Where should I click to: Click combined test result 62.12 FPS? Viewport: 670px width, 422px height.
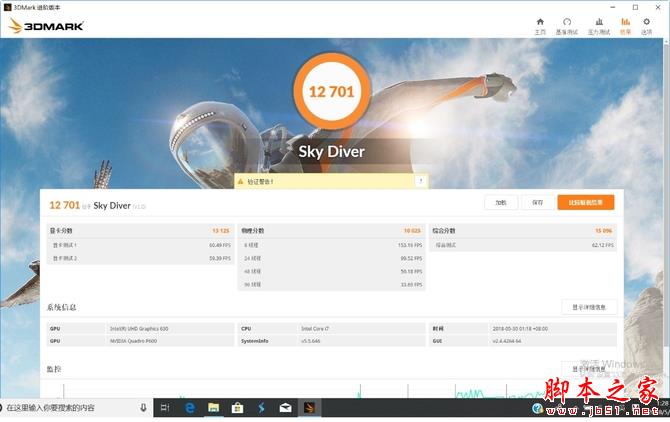pos(602,245)
